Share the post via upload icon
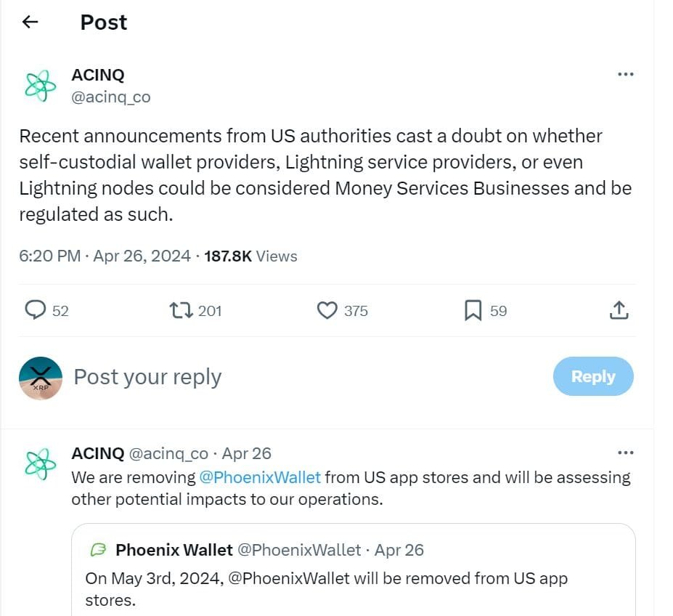This screenshot has height=616, width=673. click(618, 311)
